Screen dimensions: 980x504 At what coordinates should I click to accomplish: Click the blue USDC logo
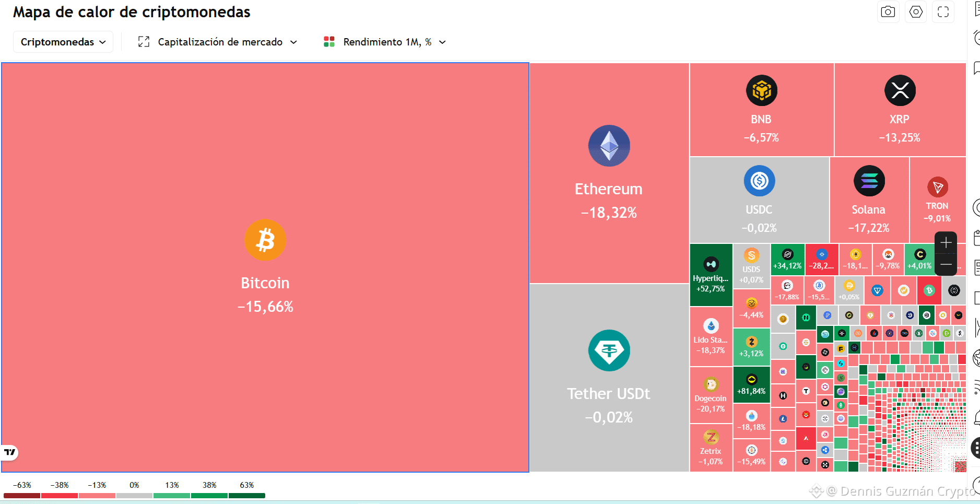point(759,181)
